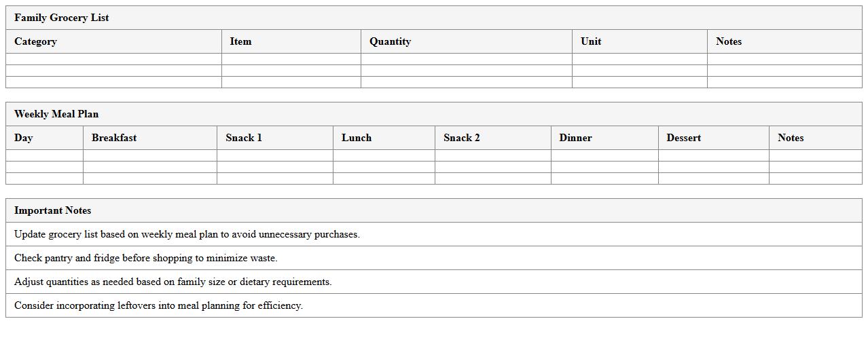Viewport: 868px width, 340px height.
Task: Select the 'Update grocery list' note row
Action: click(x=187, y=234)
